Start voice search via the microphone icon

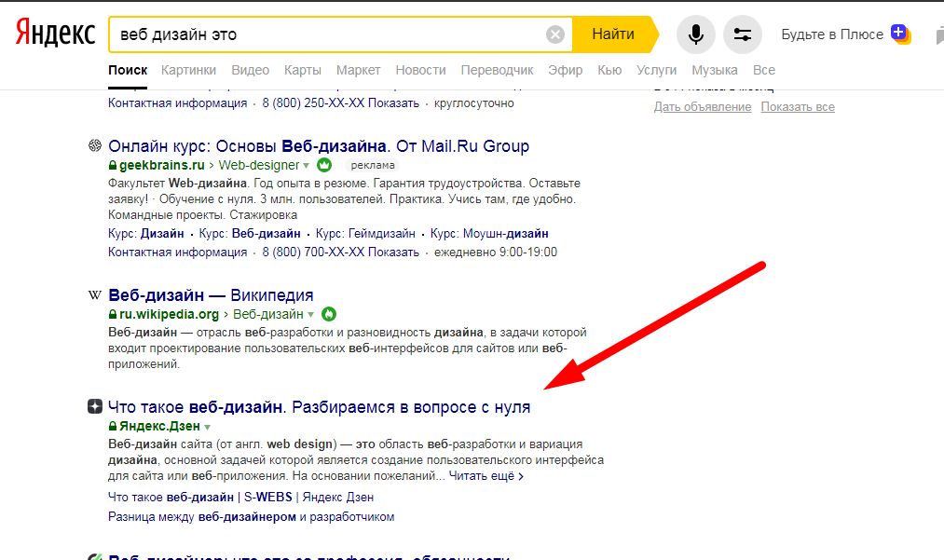(696, 34)
